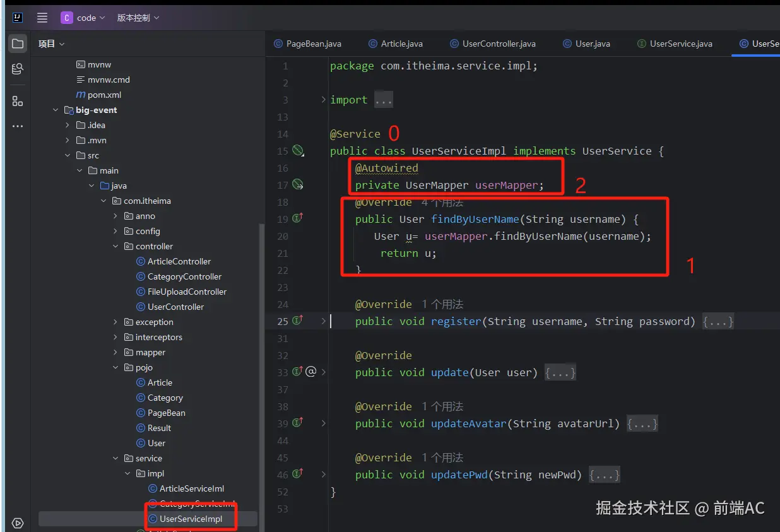Expand the mapper package
Image resolution: width=780 pixels, height=532 pixels.
(115, 352)
